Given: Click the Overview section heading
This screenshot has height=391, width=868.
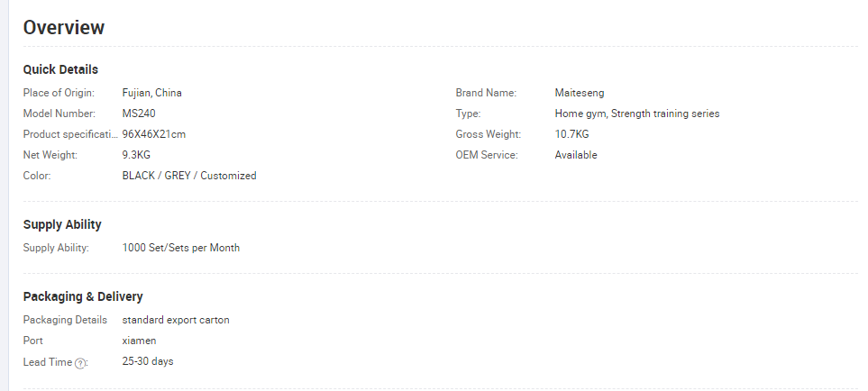Looking at the screenshot, I should (x=64, y=27).
